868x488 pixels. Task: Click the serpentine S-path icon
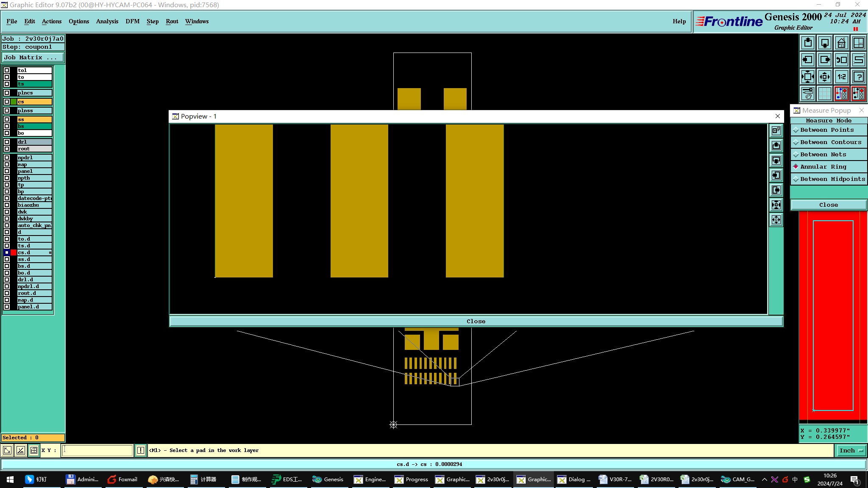pos(858,60)
